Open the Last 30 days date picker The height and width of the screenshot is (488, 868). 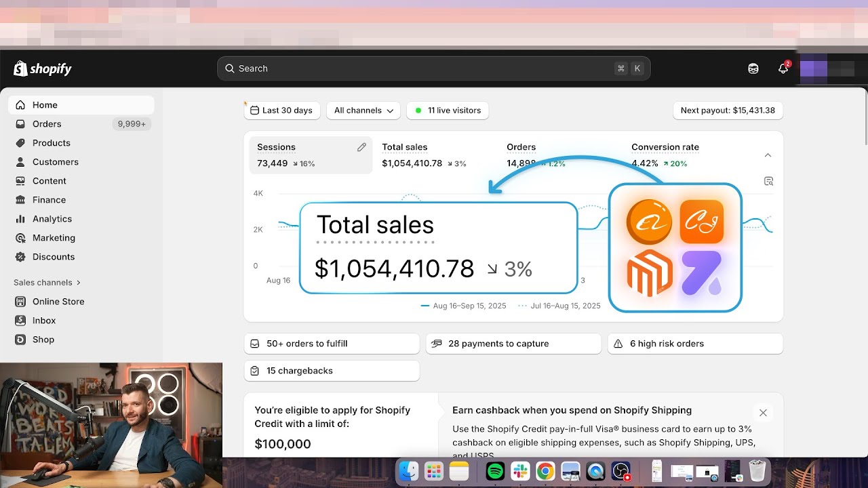point(281,110)
